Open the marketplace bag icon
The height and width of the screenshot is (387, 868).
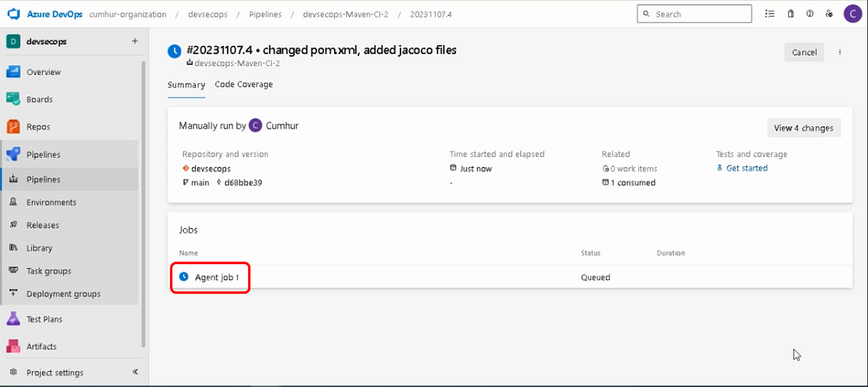point(790,14)
